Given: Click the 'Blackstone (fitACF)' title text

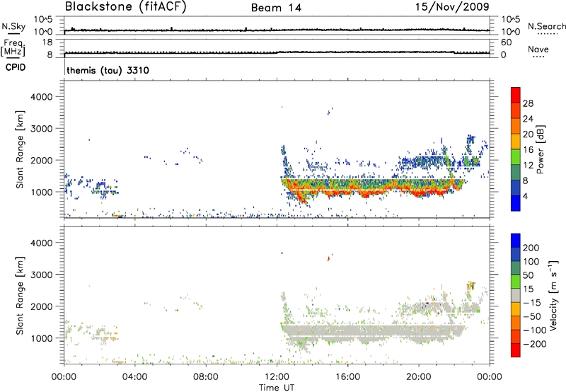Looking at the screenshot, I should 126,6.
